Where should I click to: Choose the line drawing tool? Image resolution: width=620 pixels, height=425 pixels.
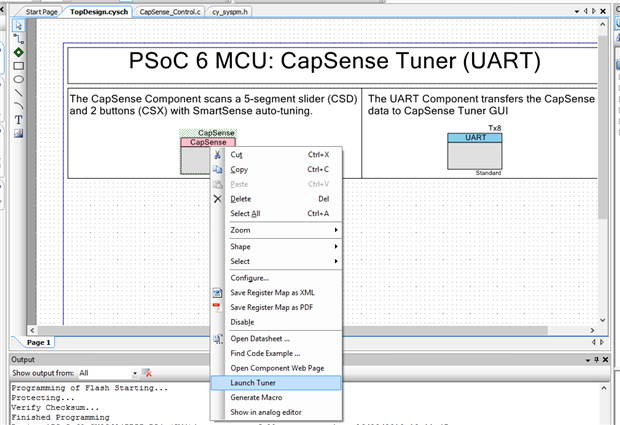(x=18, y=93)
